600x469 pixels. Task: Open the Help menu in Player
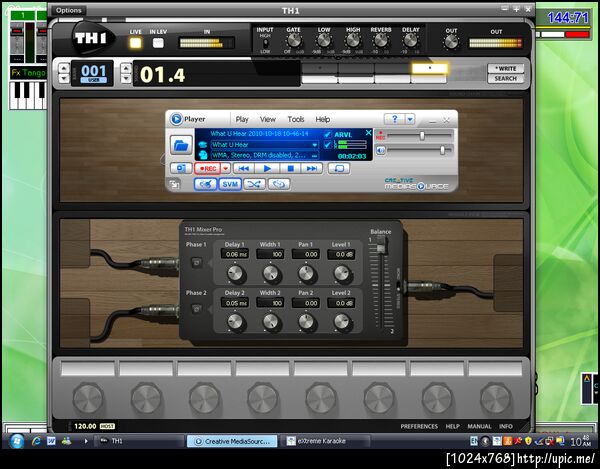(323, 119)
